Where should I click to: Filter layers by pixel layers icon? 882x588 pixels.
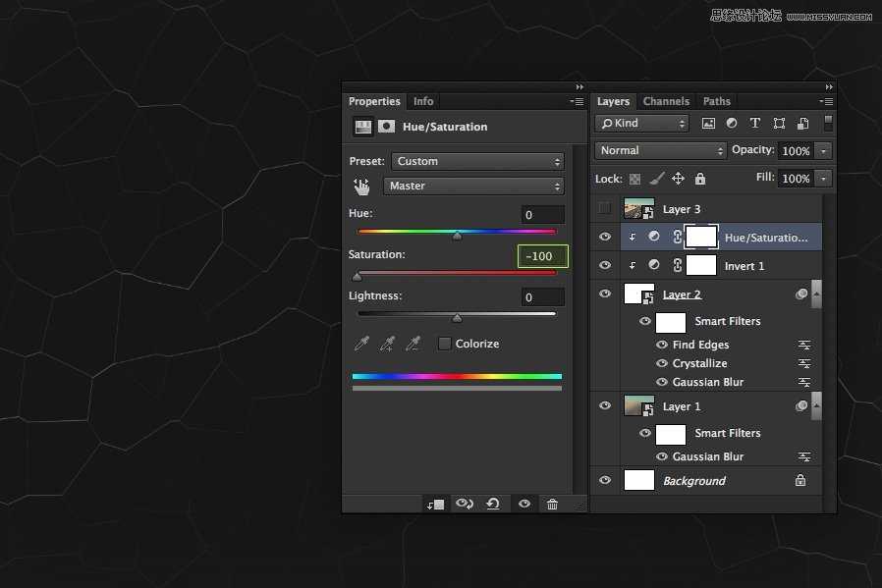(x=708, y=123)
